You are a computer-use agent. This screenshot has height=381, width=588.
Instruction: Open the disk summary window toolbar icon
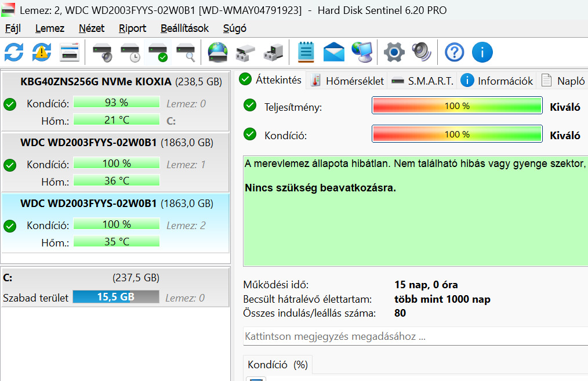70,52
